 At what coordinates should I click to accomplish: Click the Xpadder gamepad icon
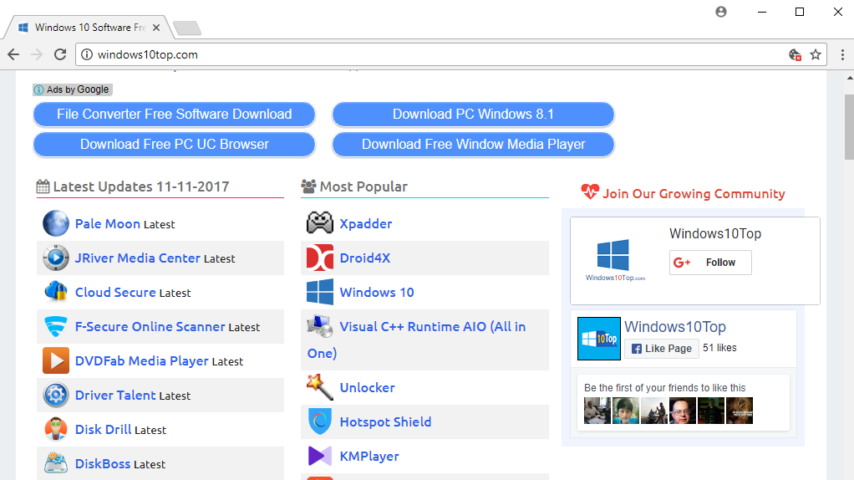click(320, 223)
